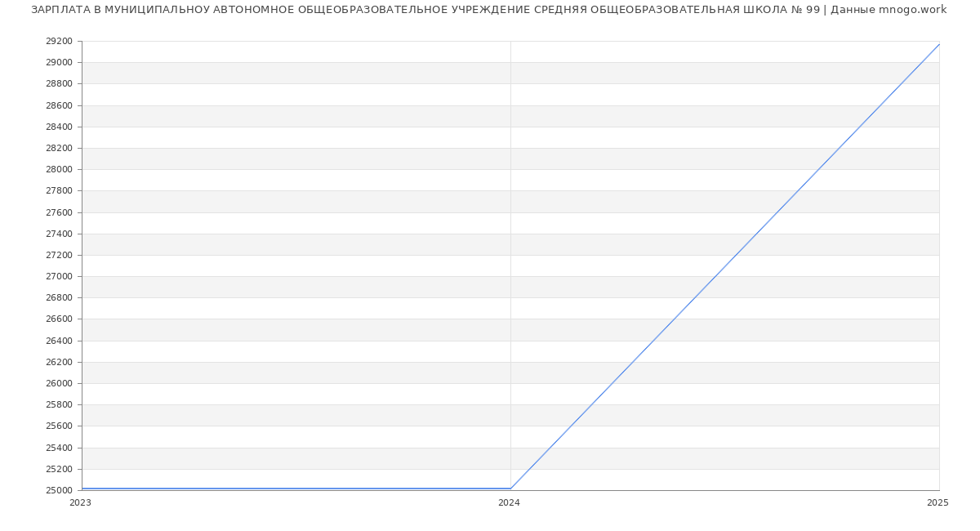The height and width of the screenshot is (531, 980).
Task: Click the 27000 y-axis label
Action: 59,276
